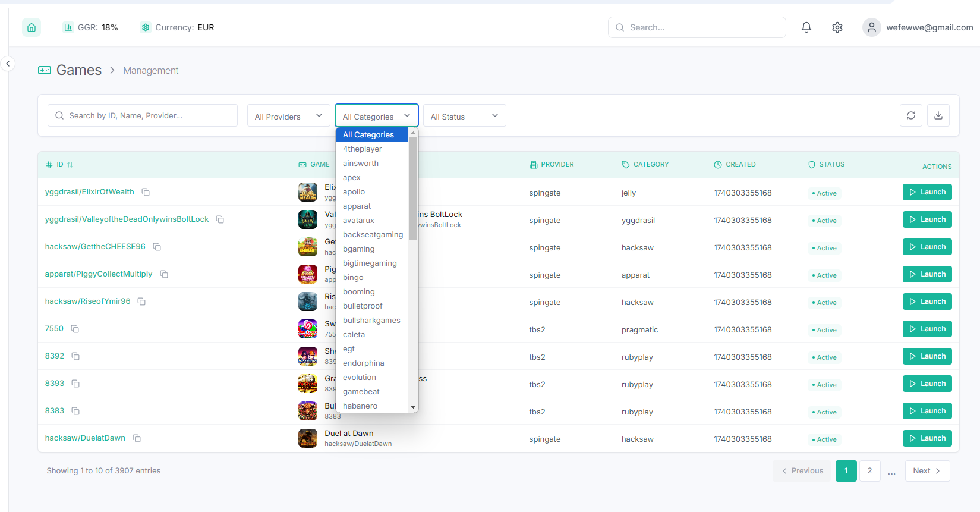This screenshot has height=512, width=980.
Task: Go to the Next page
Action: pos(927,471)
